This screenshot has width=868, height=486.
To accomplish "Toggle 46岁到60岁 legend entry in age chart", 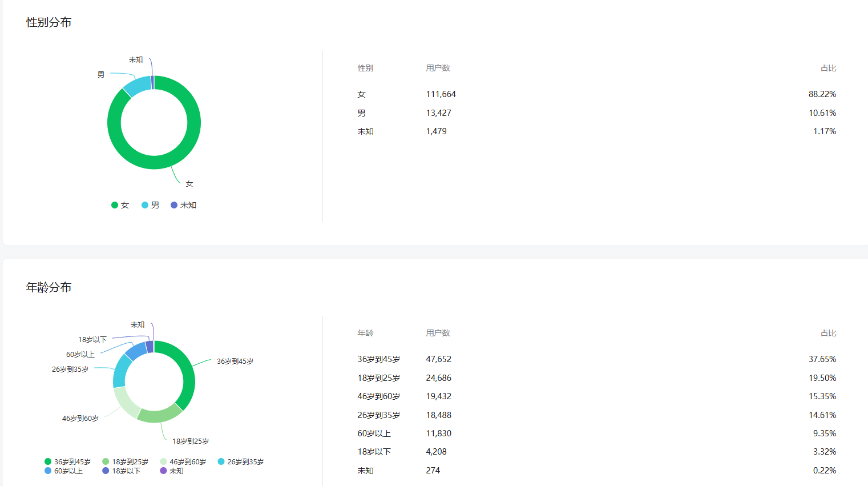I will 183,461.
